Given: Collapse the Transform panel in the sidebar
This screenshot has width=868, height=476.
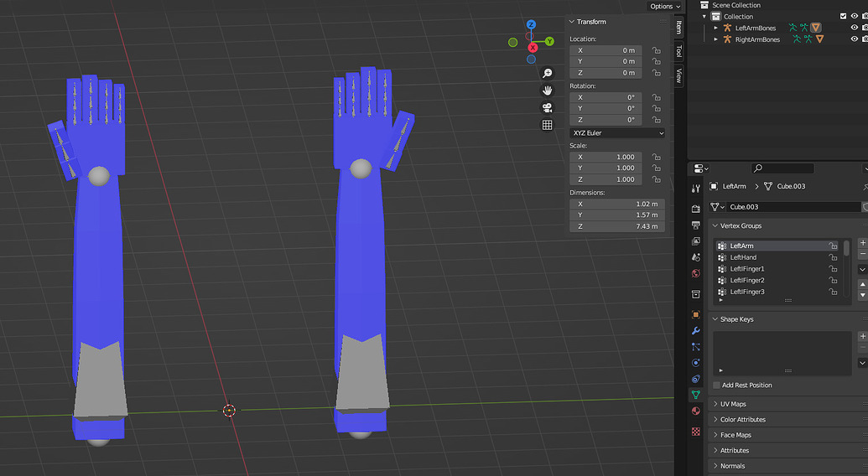Looking at the screenshot, I should [x=572, y=22].
